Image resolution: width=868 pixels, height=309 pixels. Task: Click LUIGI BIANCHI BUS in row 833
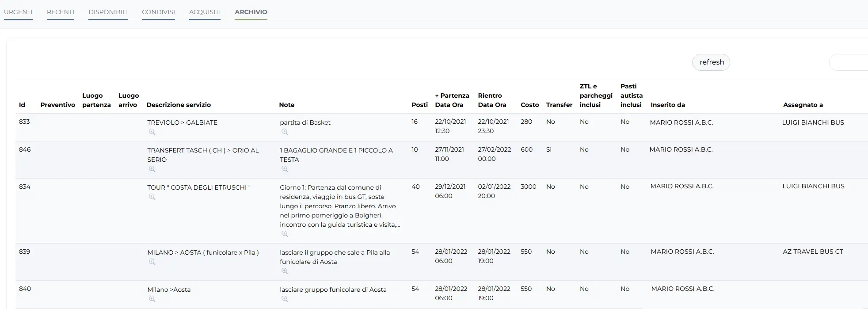(813, 122)
